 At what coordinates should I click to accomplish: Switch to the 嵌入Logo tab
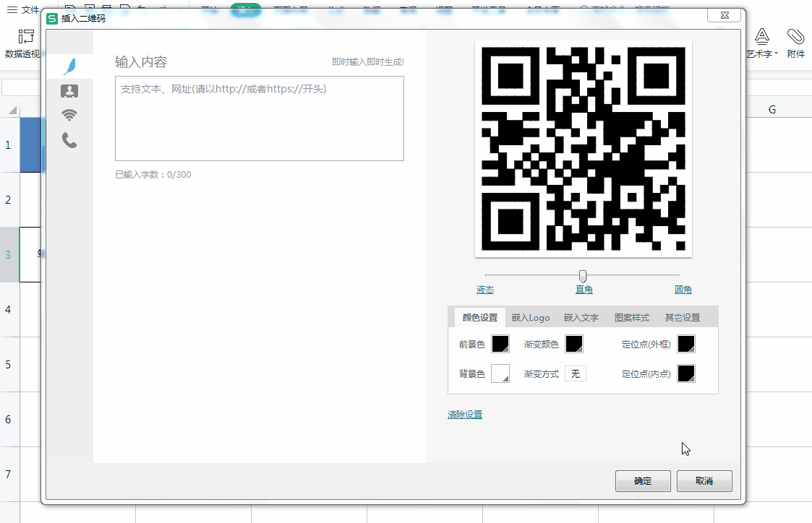point(531,317)
